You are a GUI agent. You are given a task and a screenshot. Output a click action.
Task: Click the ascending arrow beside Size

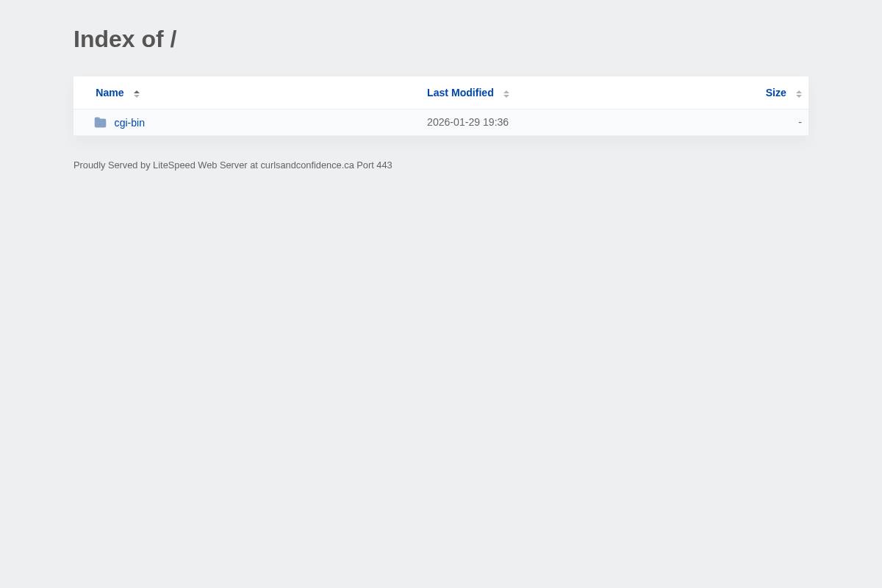pyautogui.click(x=799, y=90)
